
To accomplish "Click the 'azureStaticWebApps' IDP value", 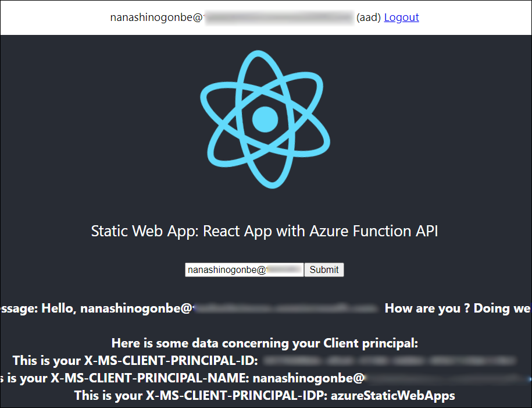I will tap(393, 395).
